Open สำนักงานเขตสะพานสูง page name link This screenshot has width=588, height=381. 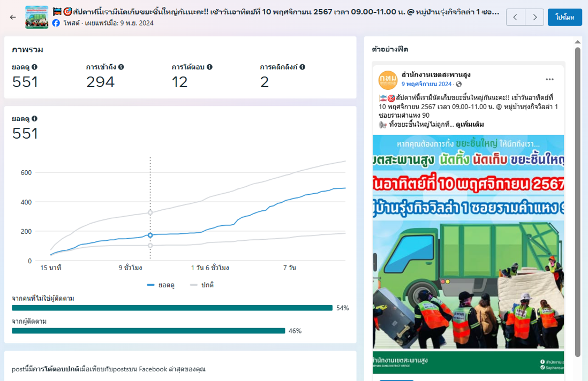436,74
